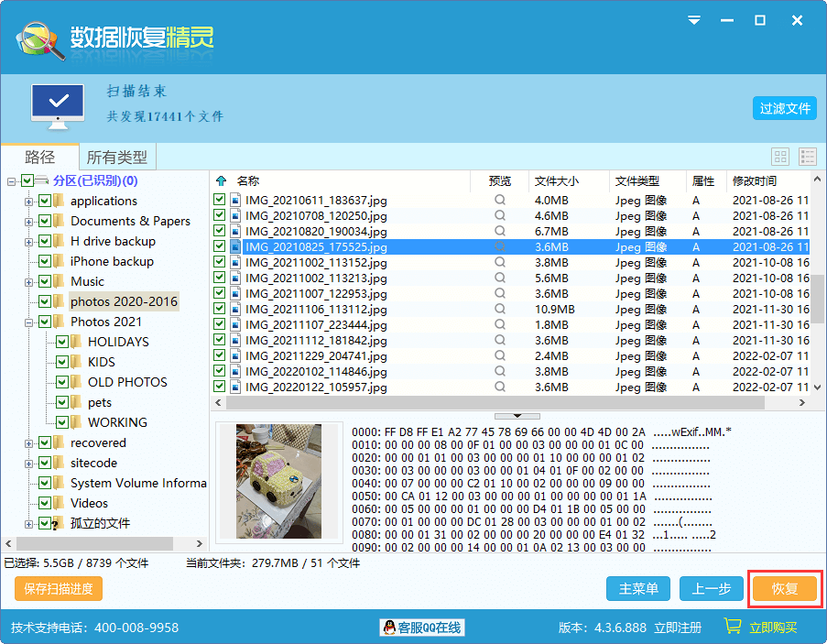Screen dimensions: 827x644
Task: Collapse the Photos 2021 tree node
Action: (x=28, y=322)
